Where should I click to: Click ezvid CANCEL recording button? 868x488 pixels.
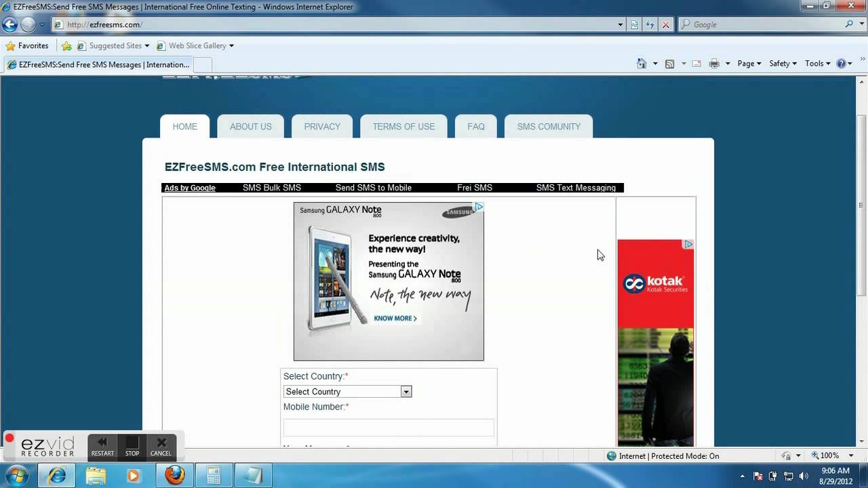tap(161, 447)
